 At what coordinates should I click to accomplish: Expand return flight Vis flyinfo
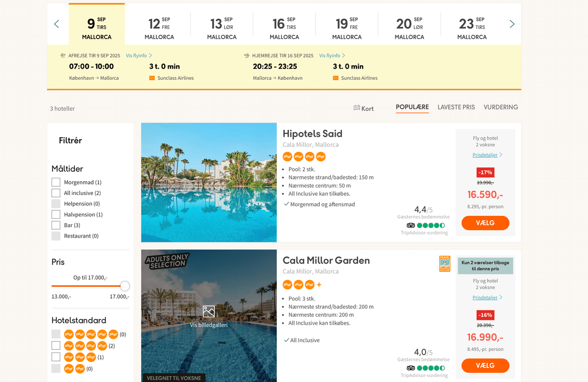point(332,56)
